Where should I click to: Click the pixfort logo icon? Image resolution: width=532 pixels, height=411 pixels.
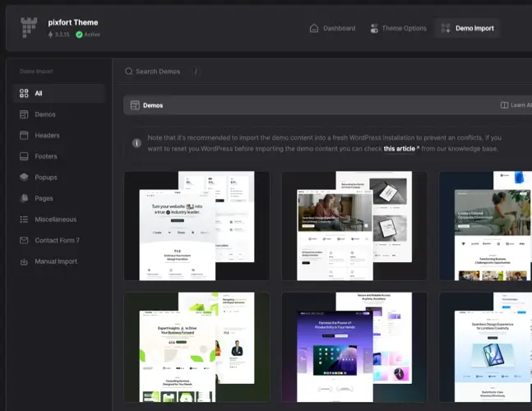click(x=30, y=27)
